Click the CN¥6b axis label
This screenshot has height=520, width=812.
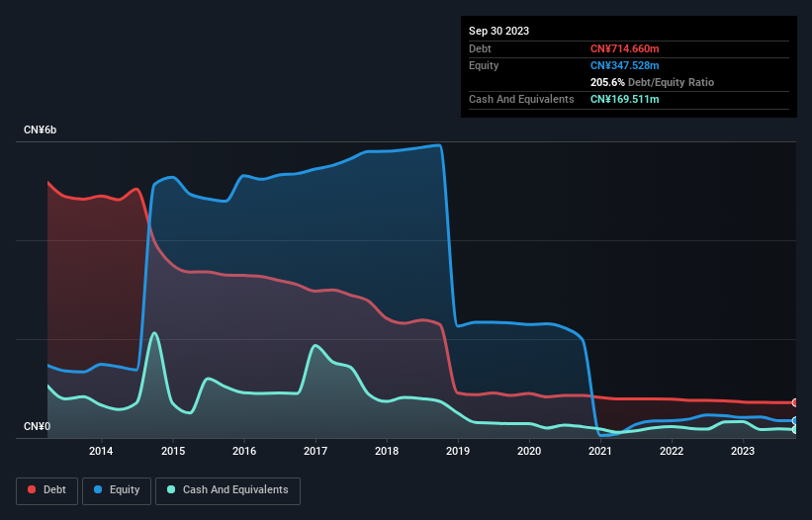click(40, 130)
